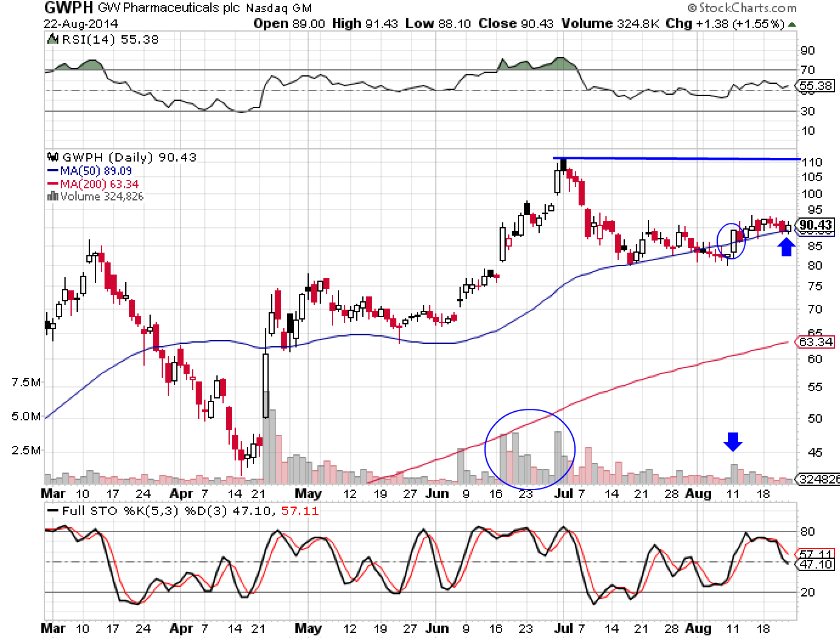This screenshot has height=639, width=840.
Task: Click the 5.0M volume axis label
Action: click(26, 417)
